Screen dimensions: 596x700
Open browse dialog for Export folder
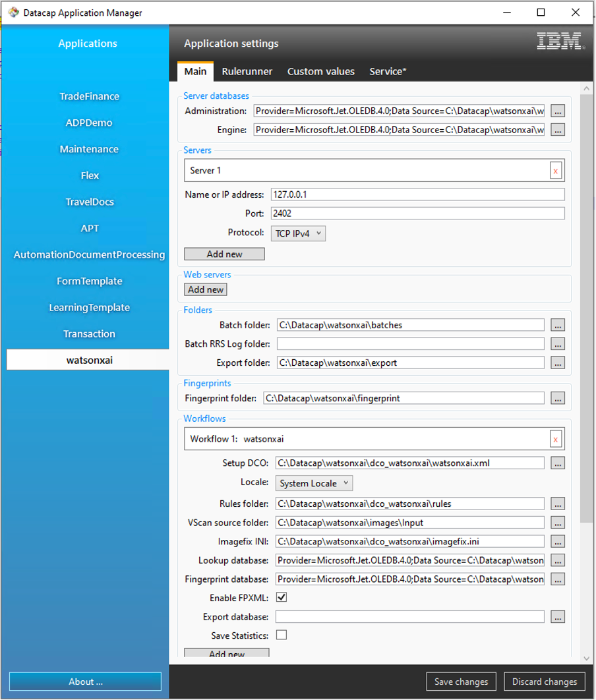click(558, 363)
